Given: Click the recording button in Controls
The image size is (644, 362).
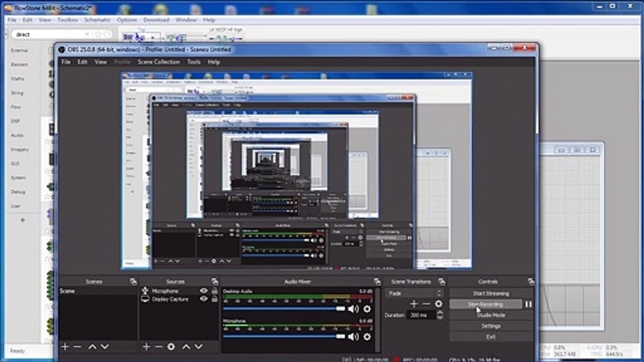Looking at the screenshot, I should coord(485,304).
